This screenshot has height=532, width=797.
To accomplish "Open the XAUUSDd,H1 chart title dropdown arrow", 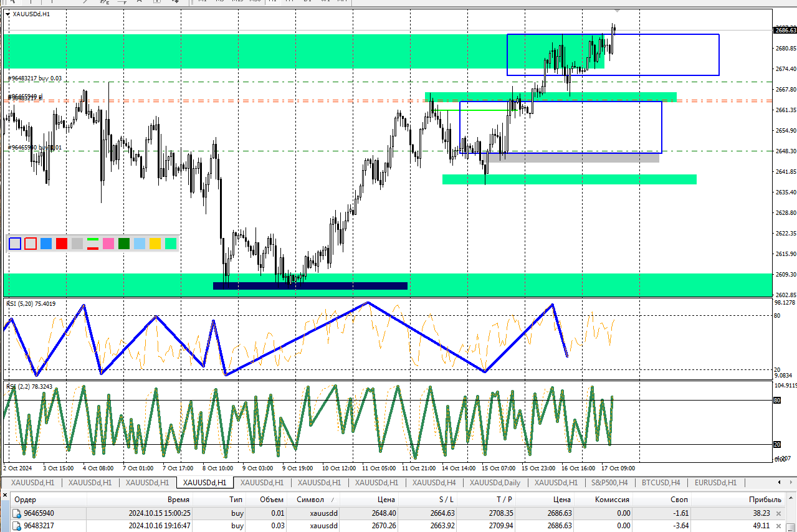I will click(x=7, y=13).
